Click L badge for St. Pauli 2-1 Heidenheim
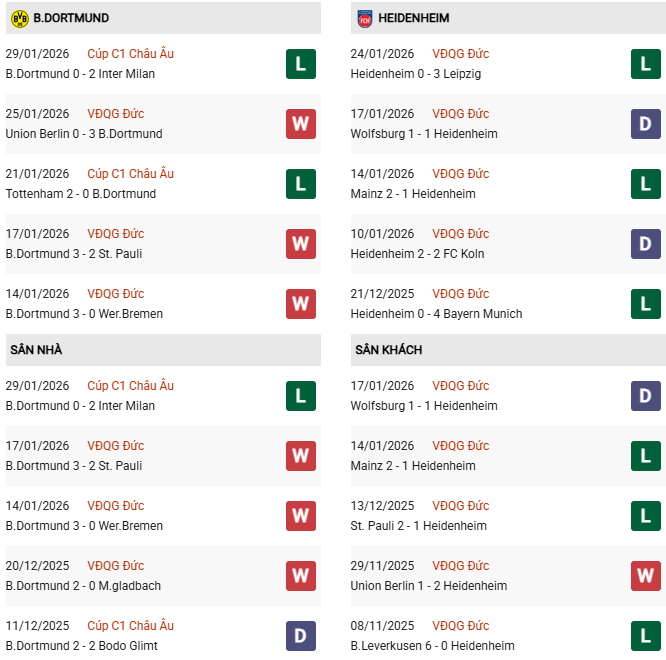 (x=646, y=516)
